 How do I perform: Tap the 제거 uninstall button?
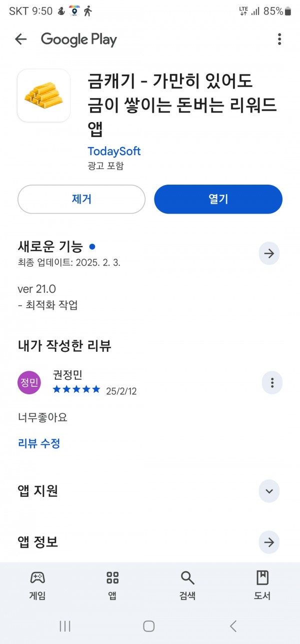(81, 199)
